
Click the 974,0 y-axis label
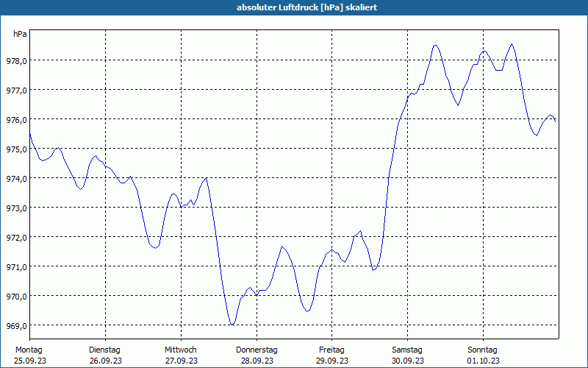[x=16, y=178]
